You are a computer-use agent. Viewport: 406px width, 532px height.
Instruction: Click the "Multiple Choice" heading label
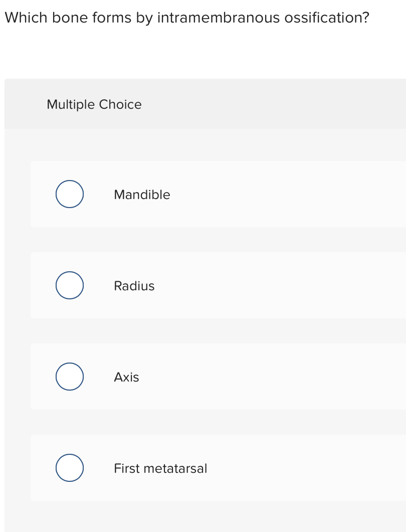[94, 104]
